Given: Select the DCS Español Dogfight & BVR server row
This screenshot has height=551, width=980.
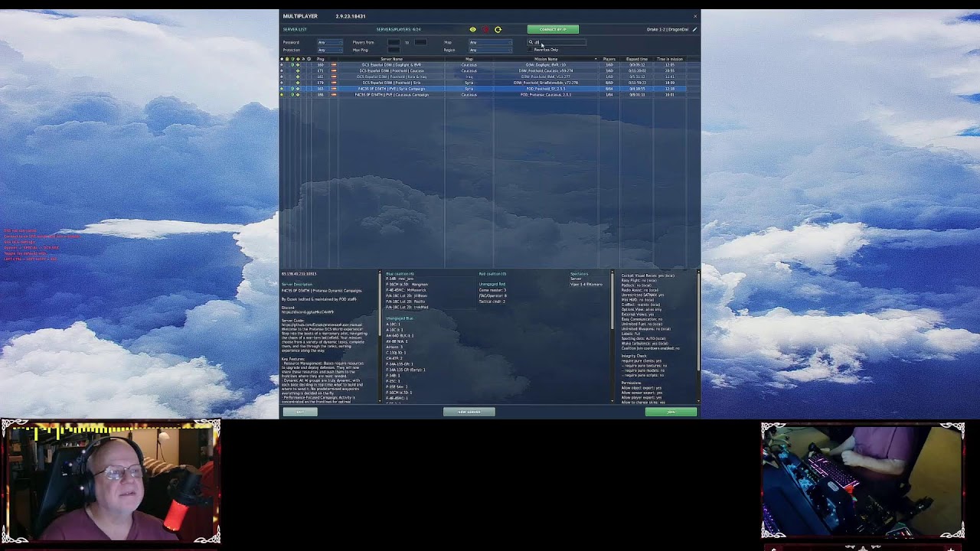Looking at the screenshot, I should click(x=489, y=65).
